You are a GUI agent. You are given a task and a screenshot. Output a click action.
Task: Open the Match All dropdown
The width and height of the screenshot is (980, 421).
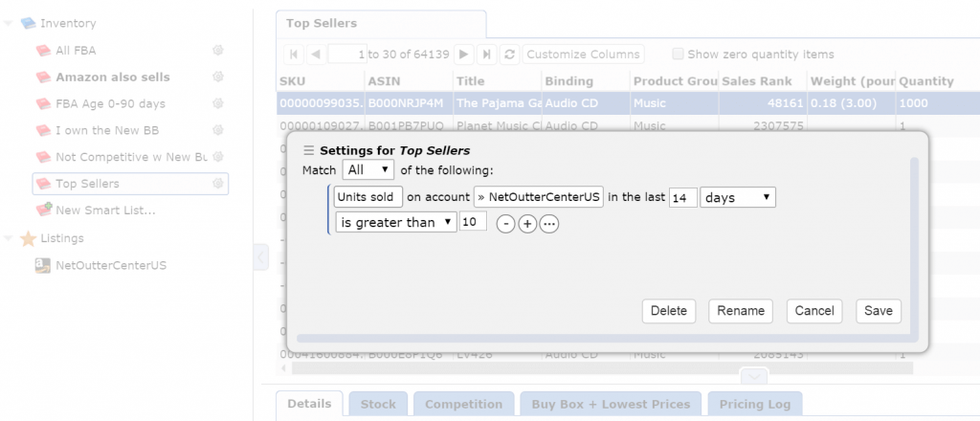(367, 169)
